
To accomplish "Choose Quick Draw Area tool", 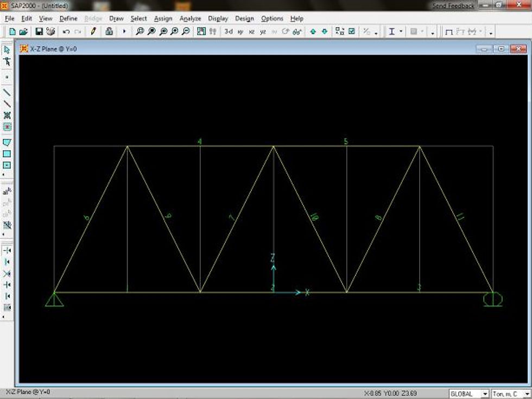I will pos(7,165).
